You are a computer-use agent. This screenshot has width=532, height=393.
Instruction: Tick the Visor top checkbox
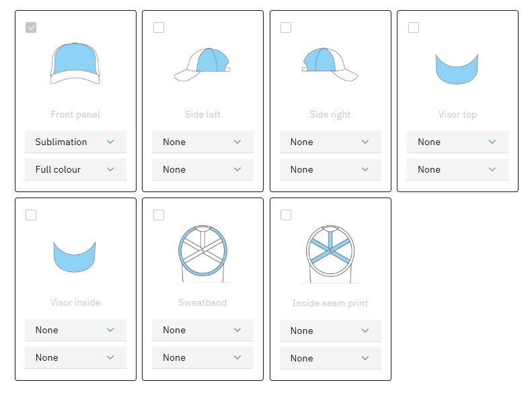pos(414,28)
